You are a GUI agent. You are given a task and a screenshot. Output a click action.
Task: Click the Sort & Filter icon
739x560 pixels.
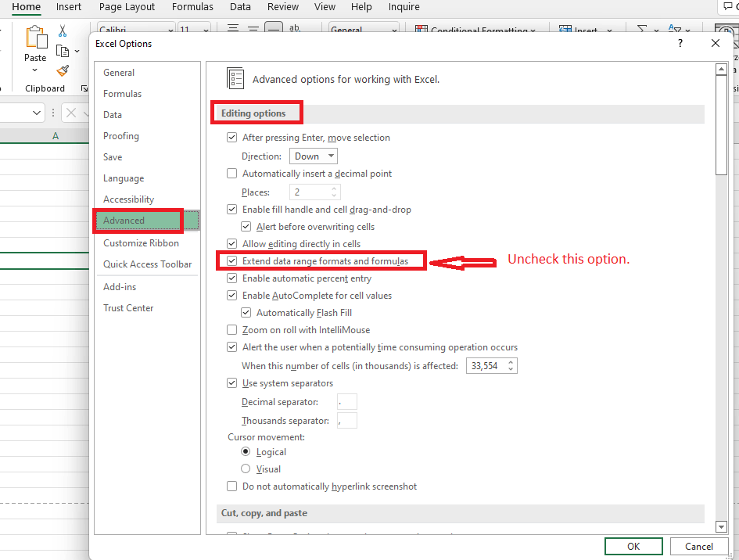coord(674,30)
